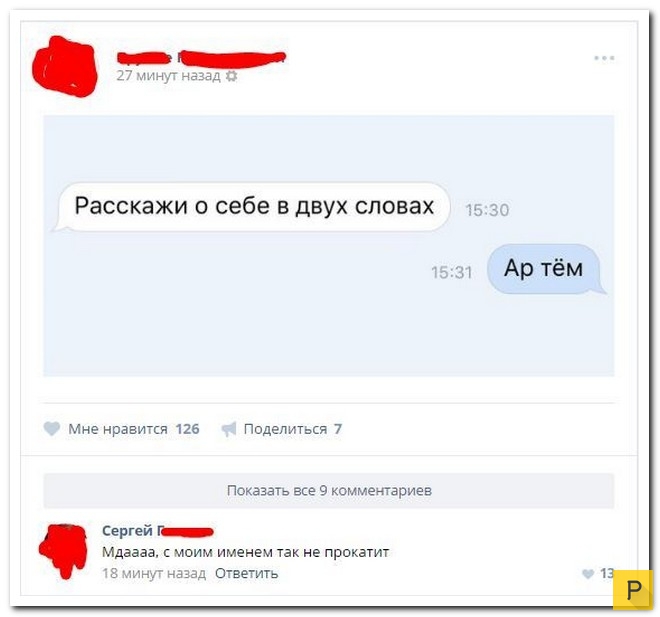
Task: Click the commenter's red-covered avatar
Action: (x=64, y=551)
